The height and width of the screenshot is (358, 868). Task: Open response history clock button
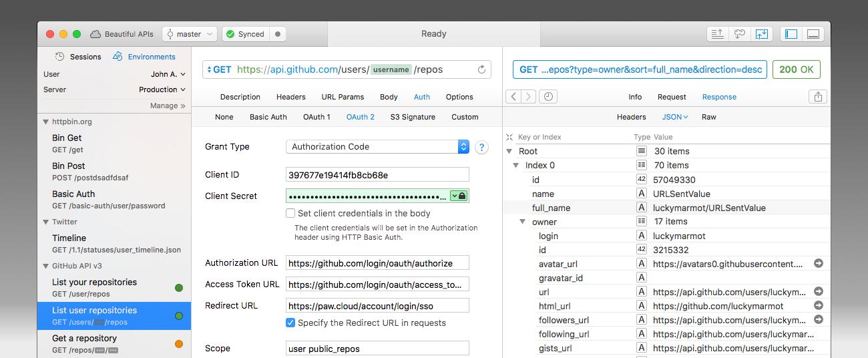(548, 97)
